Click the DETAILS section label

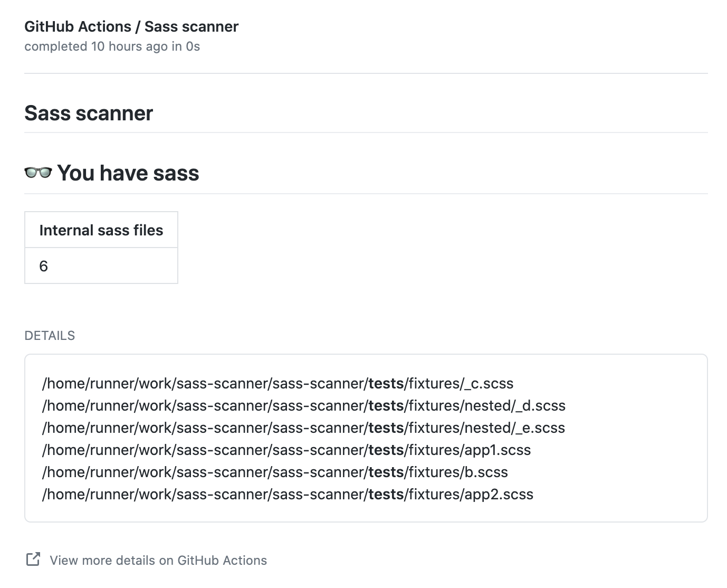50,335
